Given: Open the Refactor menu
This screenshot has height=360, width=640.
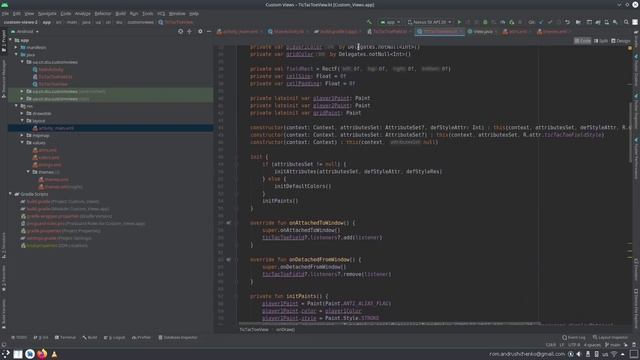Looking at the screenshot, I should [103, 13].
